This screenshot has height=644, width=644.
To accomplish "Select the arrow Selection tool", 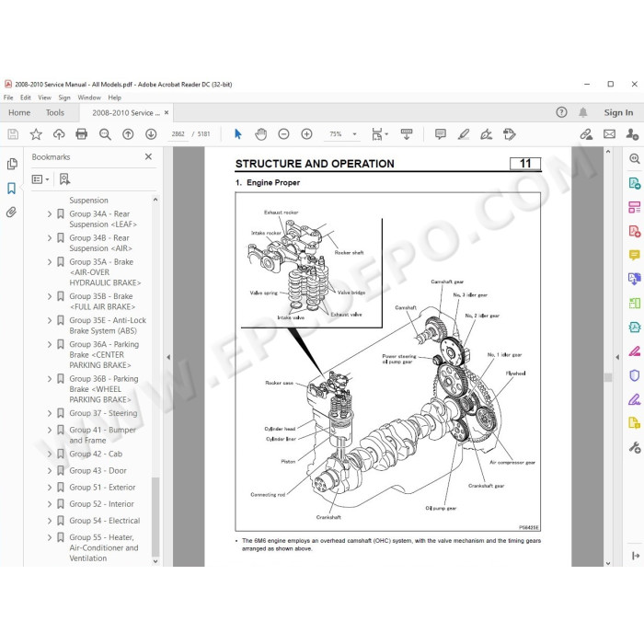I will coord(237,134).
